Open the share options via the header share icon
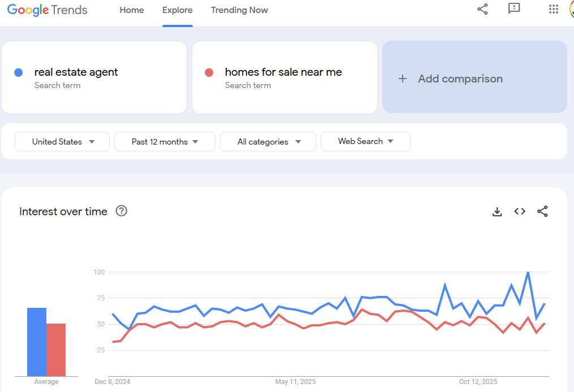574x392 pixels. click(482, 9)
